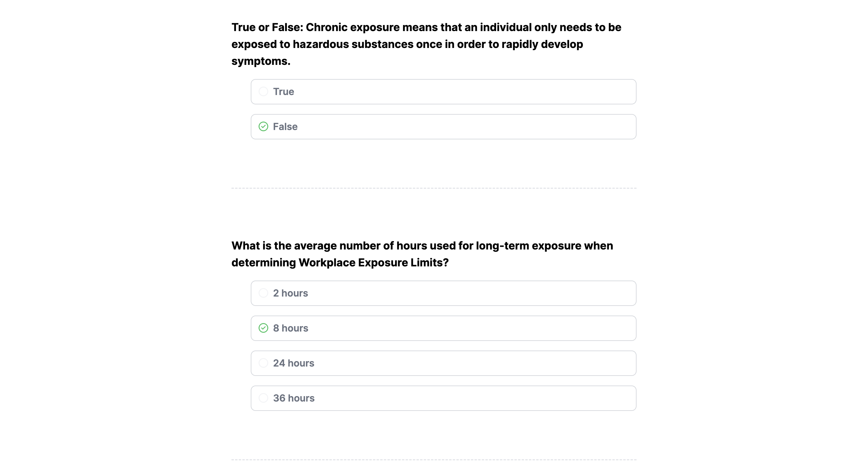Viewport: 868px width, 467px height.
Task: Click the "2 hours" answer label text
Action: [x=291, y=293]
